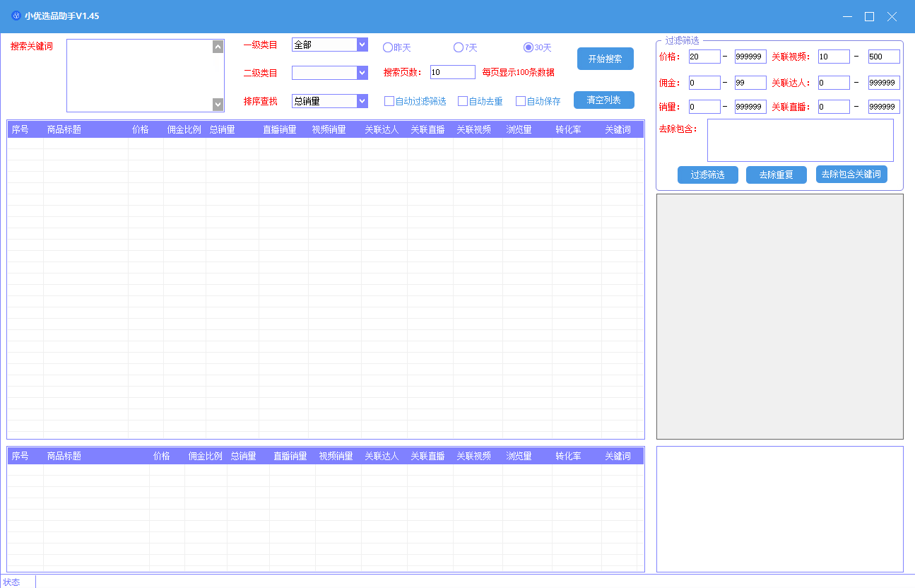Click the 去除包含 text area
Screen dimensions: 915x588
[800, 140]
